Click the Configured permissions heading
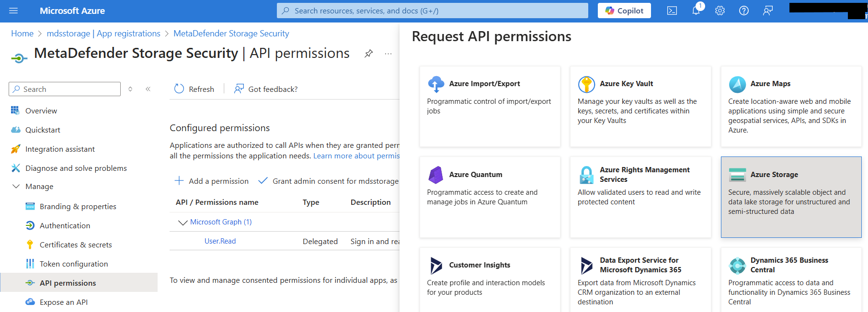This screenshot has height=312, width=868. [220, 128]
